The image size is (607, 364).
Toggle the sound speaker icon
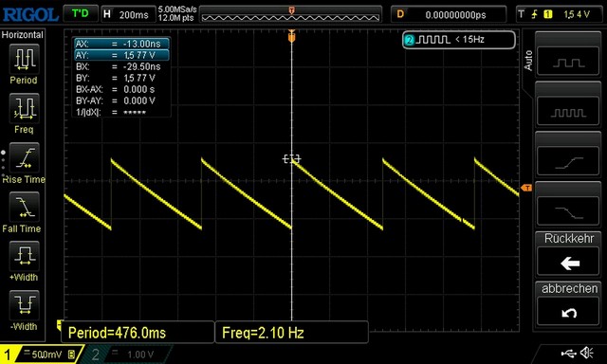pos(587,353)
